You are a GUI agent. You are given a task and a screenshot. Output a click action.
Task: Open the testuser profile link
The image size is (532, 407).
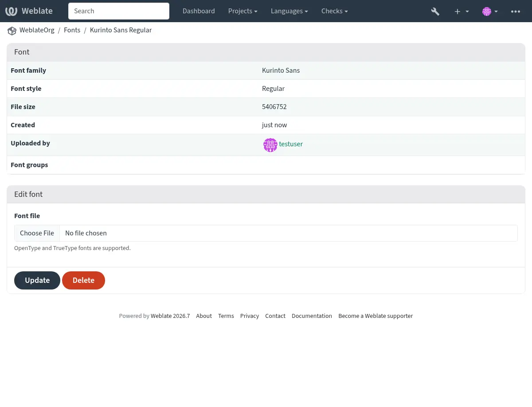291,144
